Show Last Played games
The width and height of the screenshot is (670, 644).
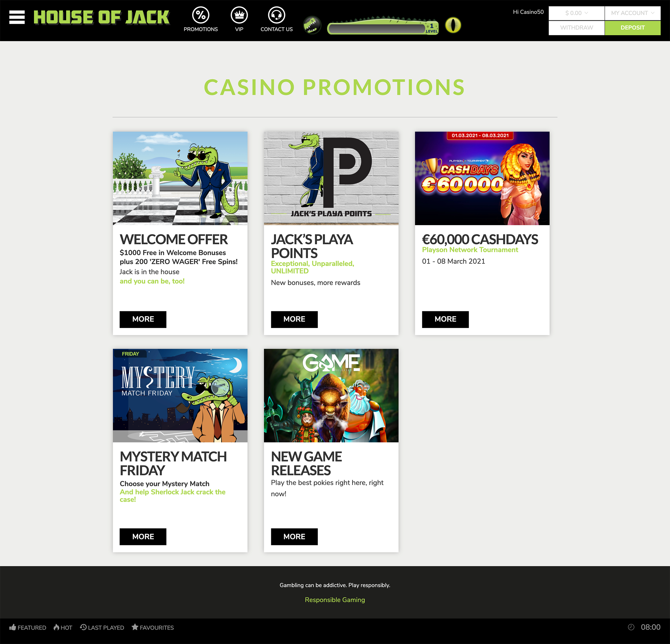point(102,627)
